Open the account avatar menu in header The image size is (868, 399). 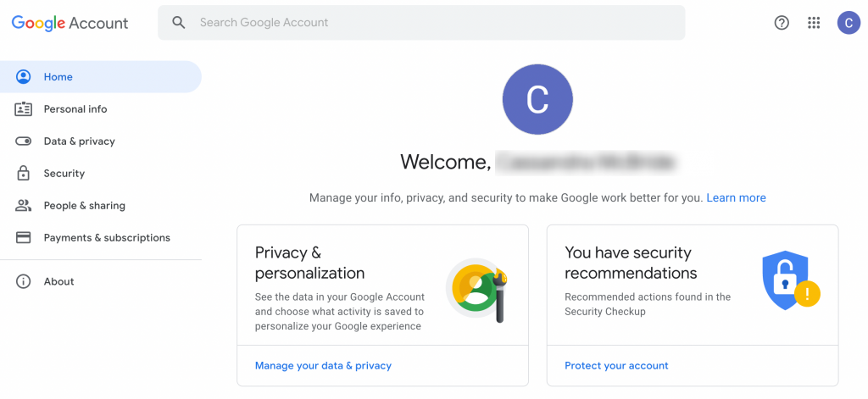coord(849,23)
